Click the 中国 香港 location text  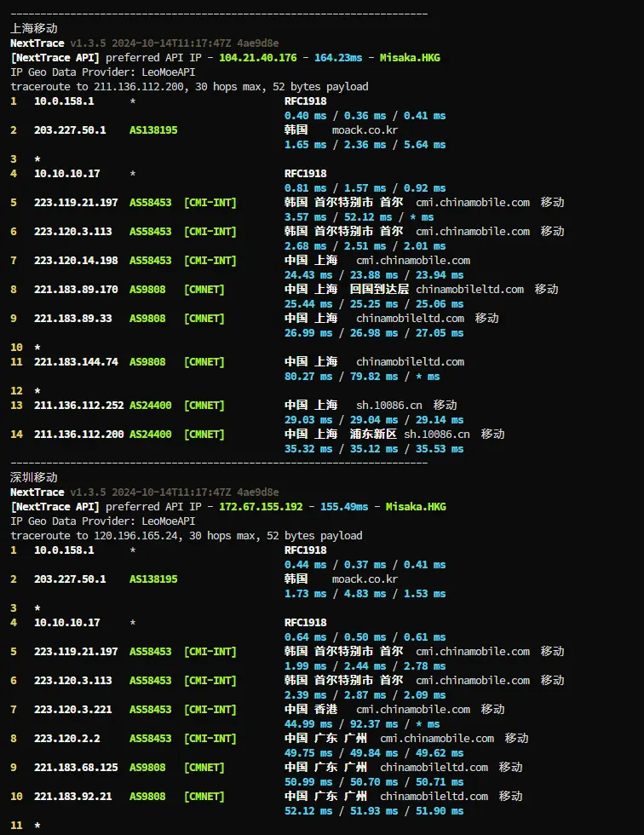click(311, 710)
